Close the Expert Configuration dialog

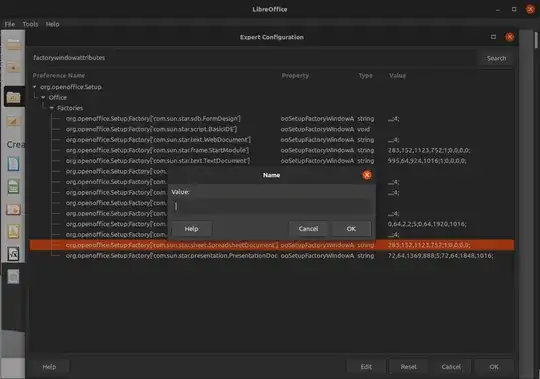[510, 37]
